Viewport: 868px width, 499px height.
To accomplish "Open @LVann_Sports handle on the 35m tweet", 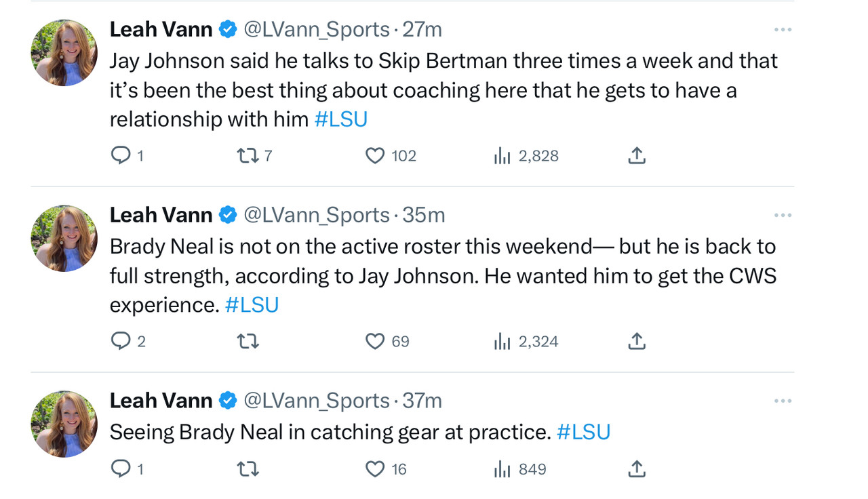I will click(x=316, y=216).
